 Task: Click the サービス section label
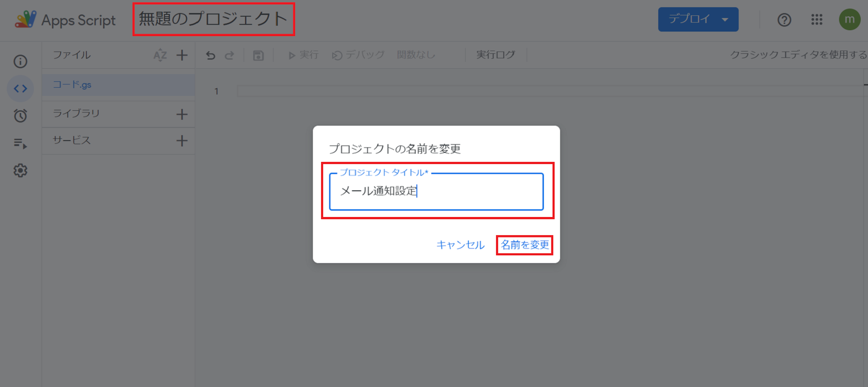pos(72,140)
